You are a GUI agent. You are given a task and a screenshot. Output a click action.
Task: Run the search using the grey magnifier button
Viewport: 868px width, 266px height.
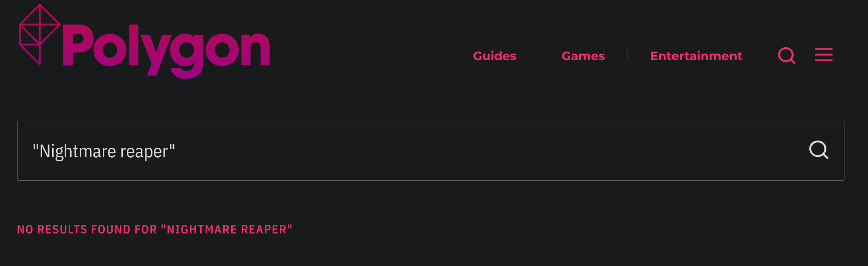pos(818,150)
